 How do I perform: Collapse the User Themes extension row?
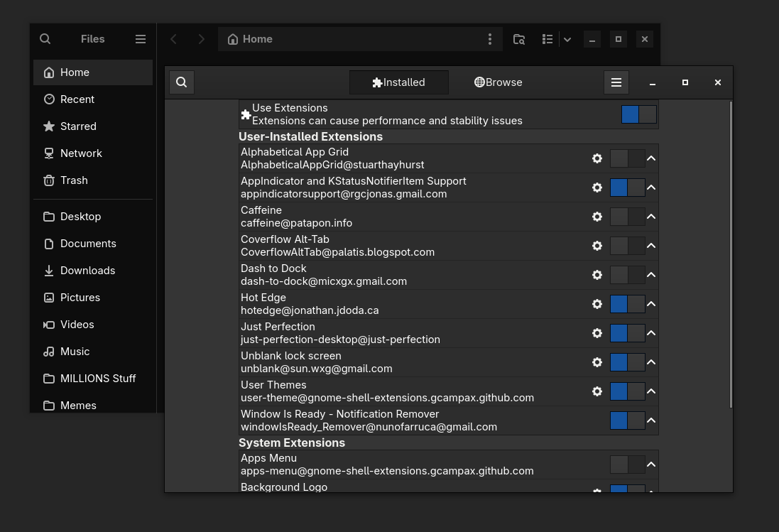coord(651,391)
